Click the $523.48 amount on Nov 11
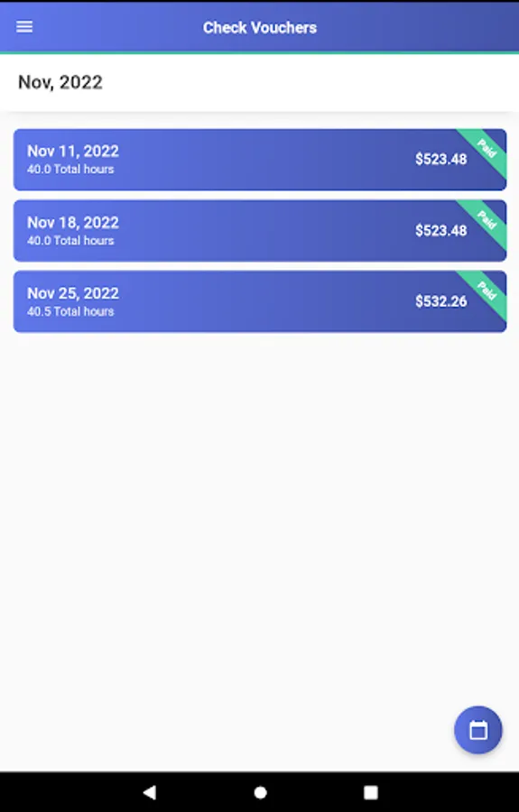The image size is (519, 812). (x=440, y=159)
